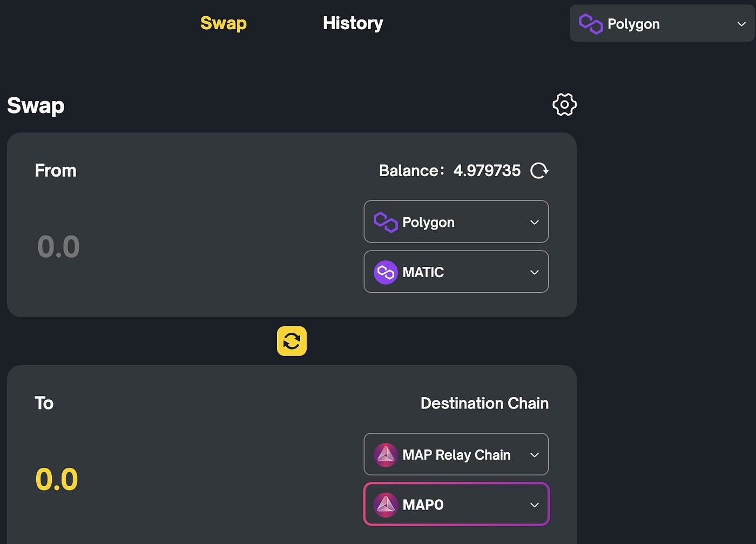Click the MAP Relay Chain logo
The height and width of the screenshot is (544, 756).
click(x=386, y=455)
